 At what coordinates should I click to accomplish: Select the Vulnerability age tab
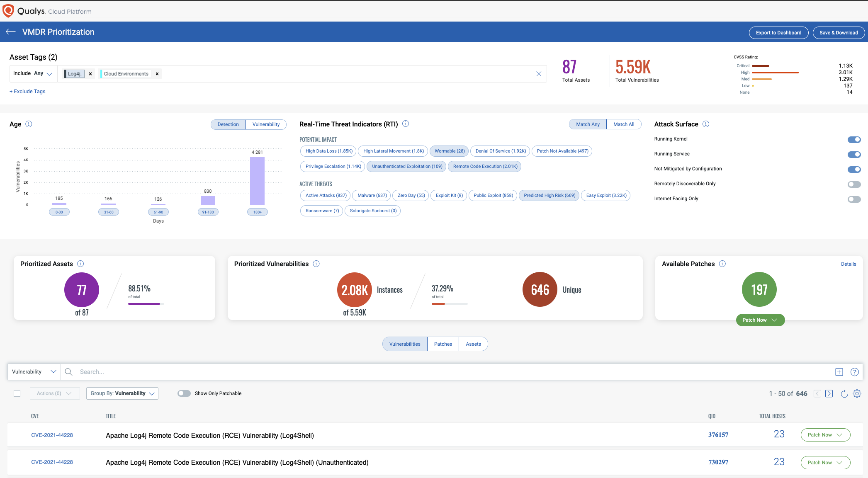pos(266,124)
